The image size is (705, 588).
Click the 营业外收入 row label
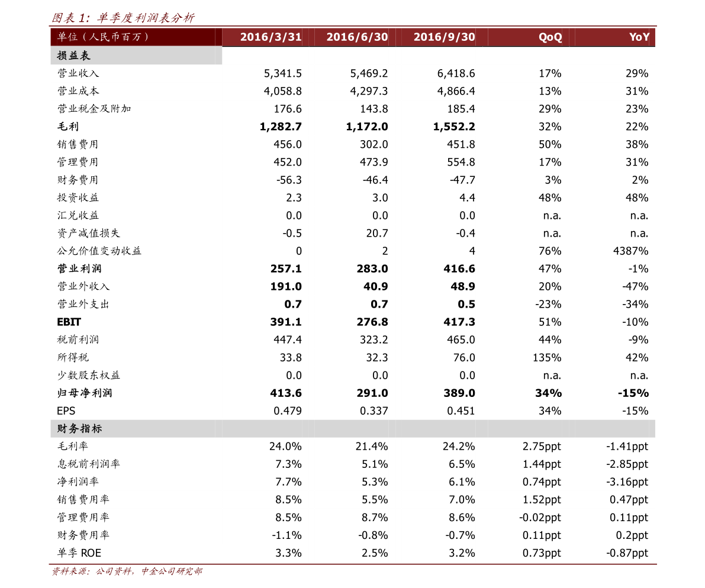(x=83, y=286)
